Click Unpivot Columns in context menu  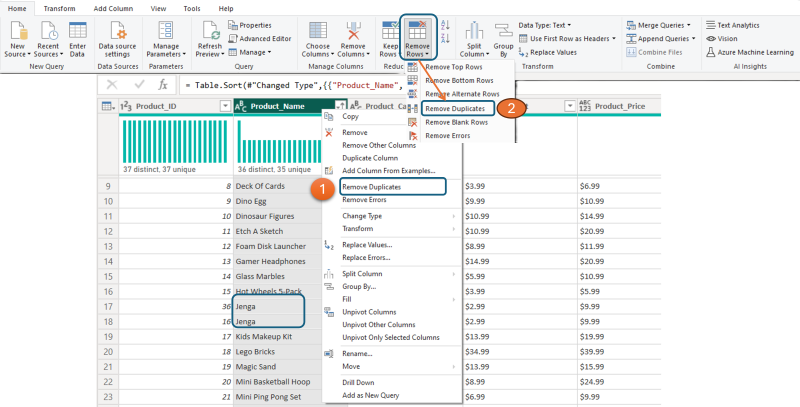pyautogui.click(x=369, y=312)
